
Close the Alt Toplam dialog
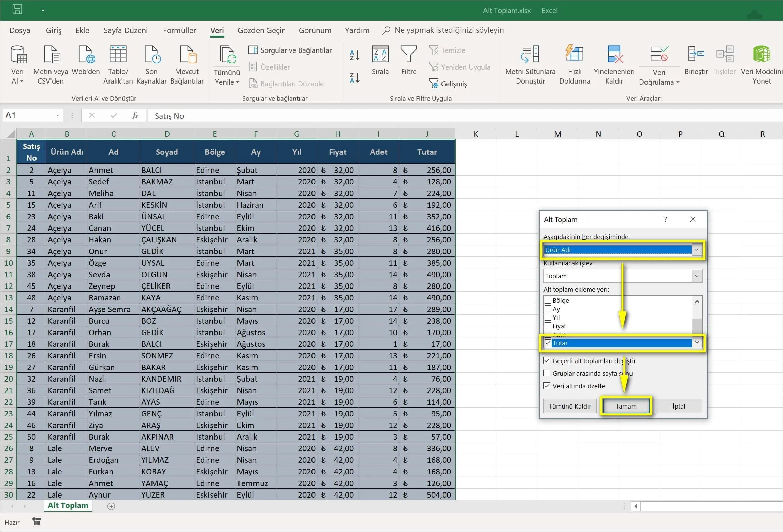[693, 219]
